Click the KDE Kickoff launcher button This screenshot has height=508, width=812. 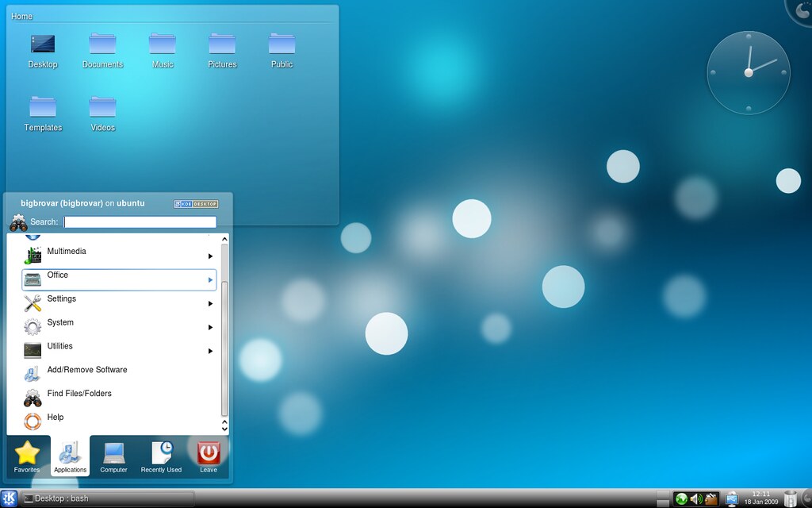pyautogui.click(x=10, y=498)
